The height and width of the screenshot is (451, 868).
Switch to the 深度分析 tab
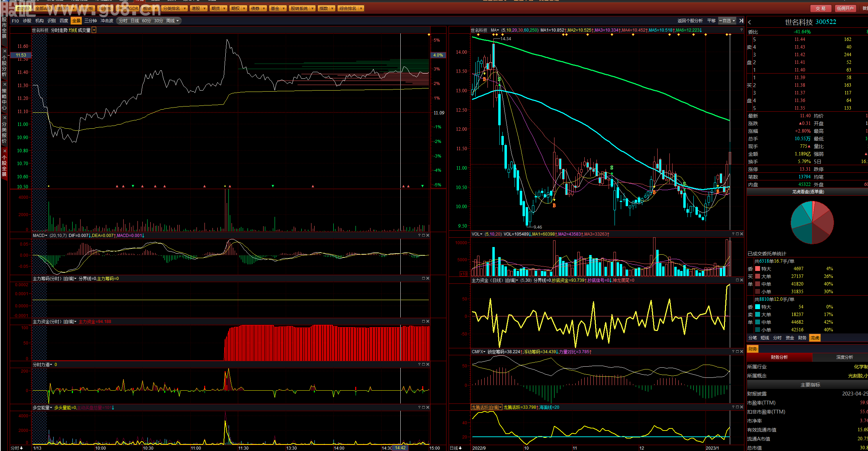point(844,357)
